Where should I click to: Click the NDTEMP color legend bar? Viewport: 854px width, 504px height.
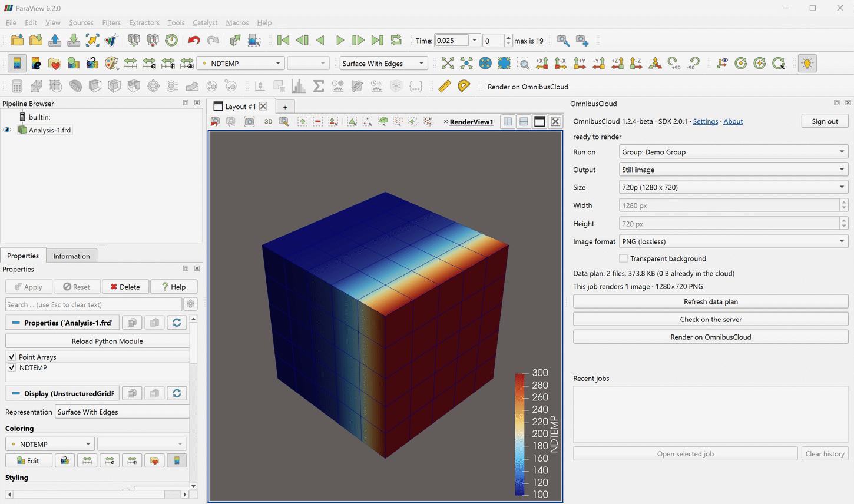click(520, 434)
